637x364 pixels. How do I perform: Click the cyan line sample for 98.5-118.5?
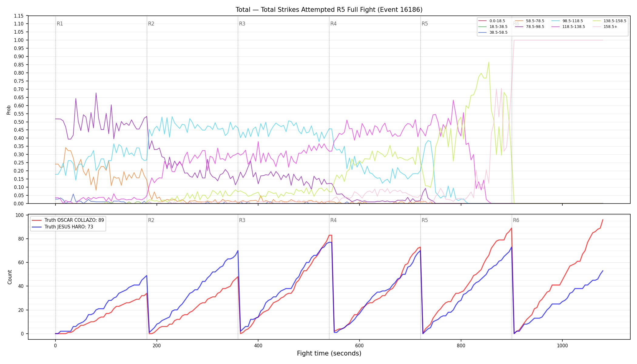click(555, 21)
